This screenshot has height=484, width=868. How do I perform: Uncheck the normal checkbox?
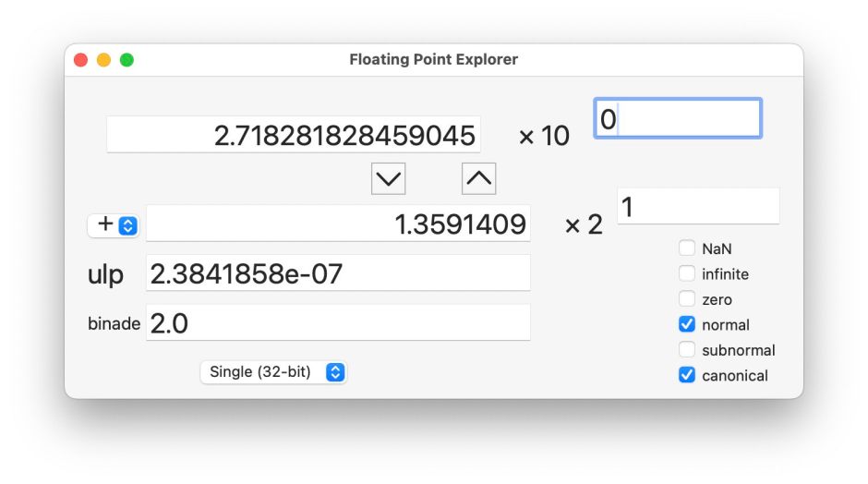point(687,325)
